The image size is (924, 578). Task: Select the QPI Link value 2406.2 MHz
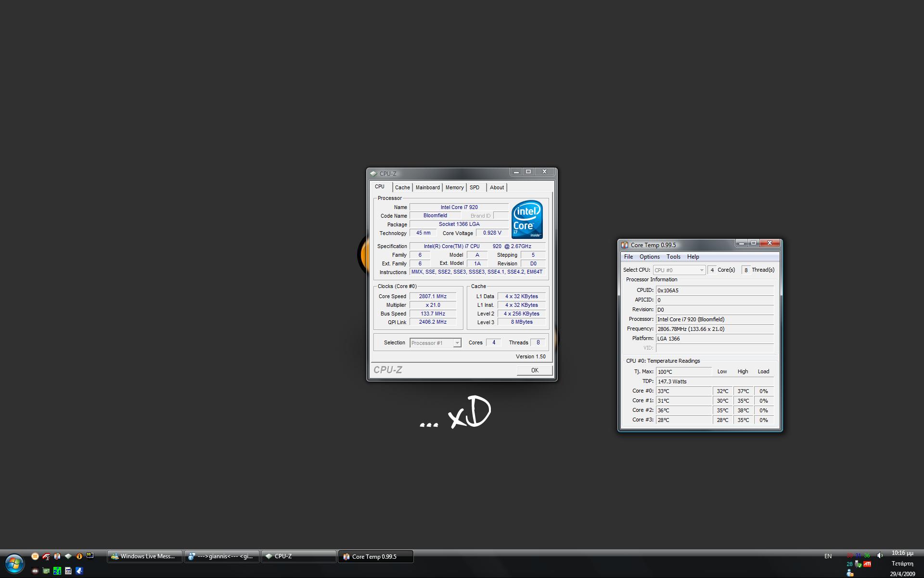(x=433, y=322)
